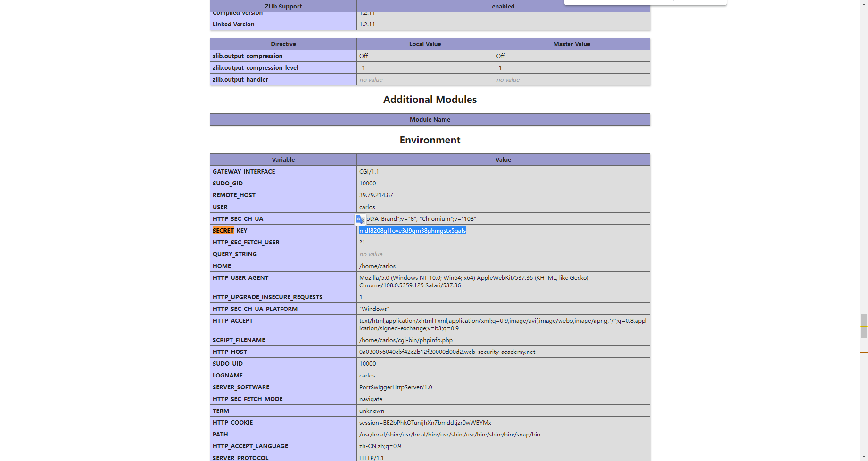
Task: Click the SERVER_SOFTWARE variable cell
Action: click(283, 387)
